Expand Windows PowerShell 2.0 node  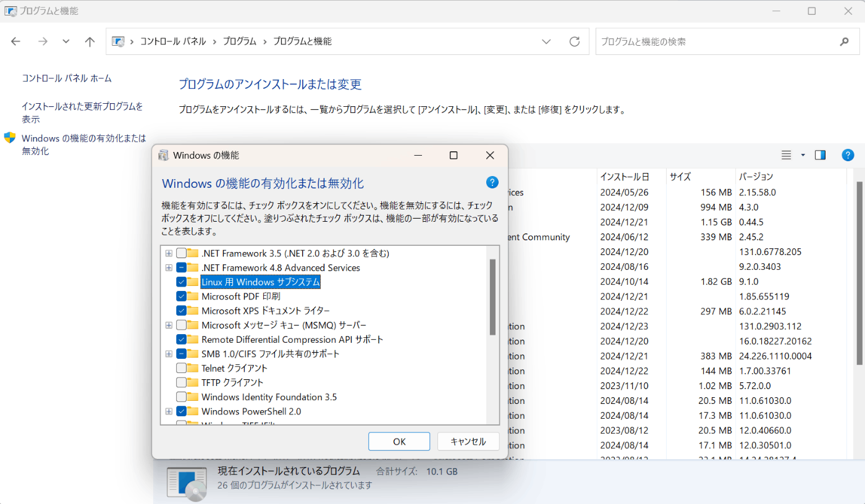(x=169, y=411)
